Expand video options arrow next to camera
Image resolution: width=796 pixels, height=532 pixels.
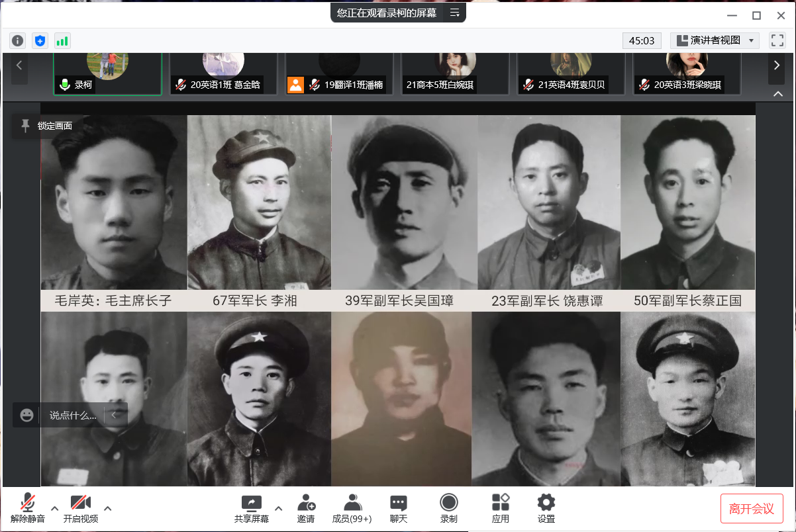pyautogui.click(x=108, y=508)
